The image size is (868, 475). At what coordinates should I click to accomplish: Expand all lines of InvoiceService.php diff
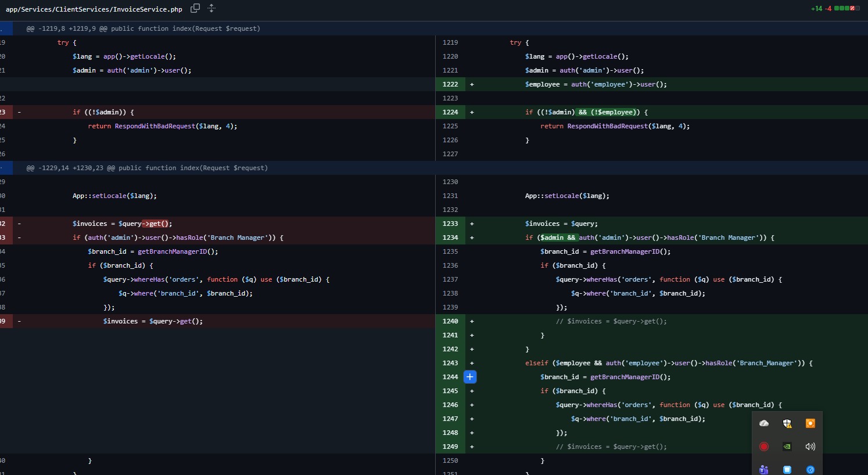[211, 8]
